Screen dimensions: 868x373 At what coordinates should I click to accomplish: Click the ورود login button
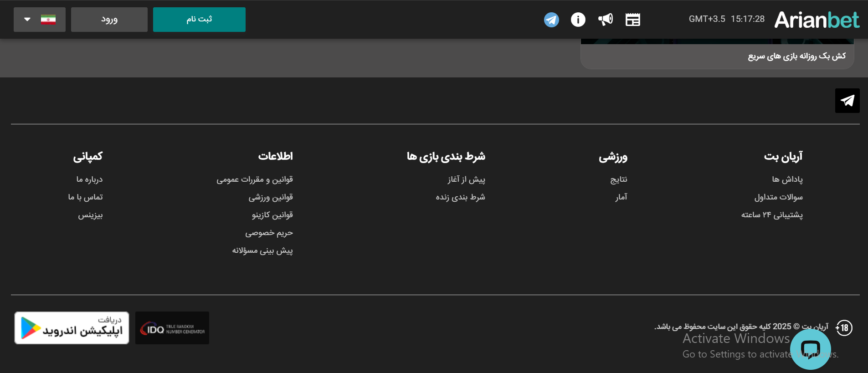click(109, 20)
